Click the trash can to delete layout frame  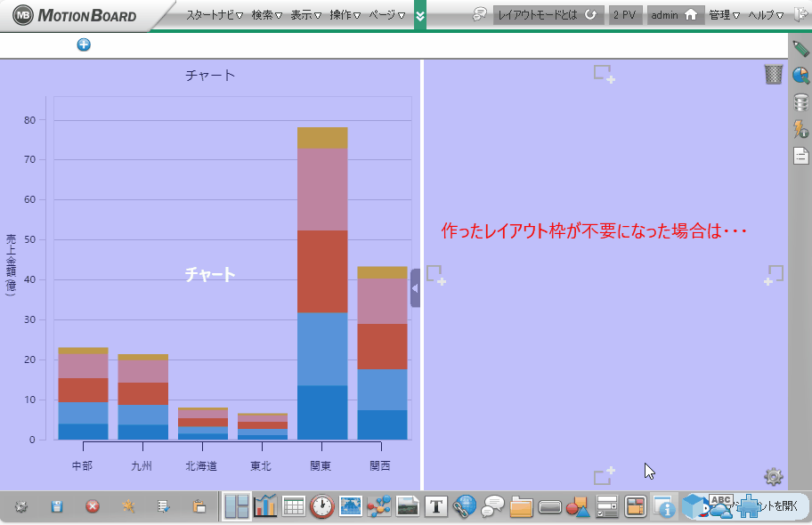(773, 74)
